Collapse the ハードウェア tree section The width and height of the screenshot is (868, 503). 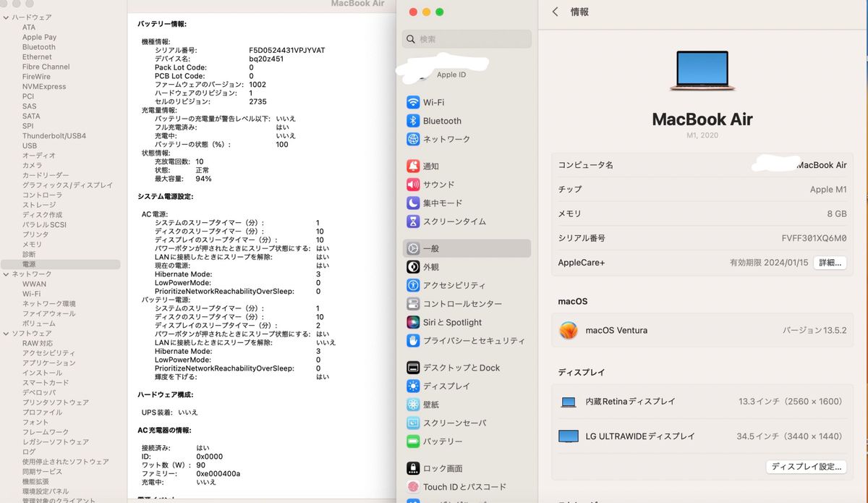(6, 17)
